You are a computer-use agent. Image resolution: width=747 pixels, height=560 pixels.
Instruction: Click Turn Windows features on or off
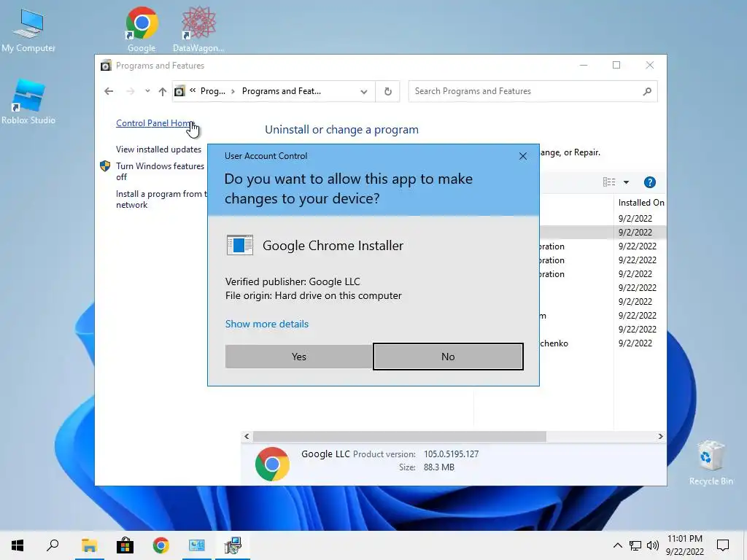pos(160,171)
